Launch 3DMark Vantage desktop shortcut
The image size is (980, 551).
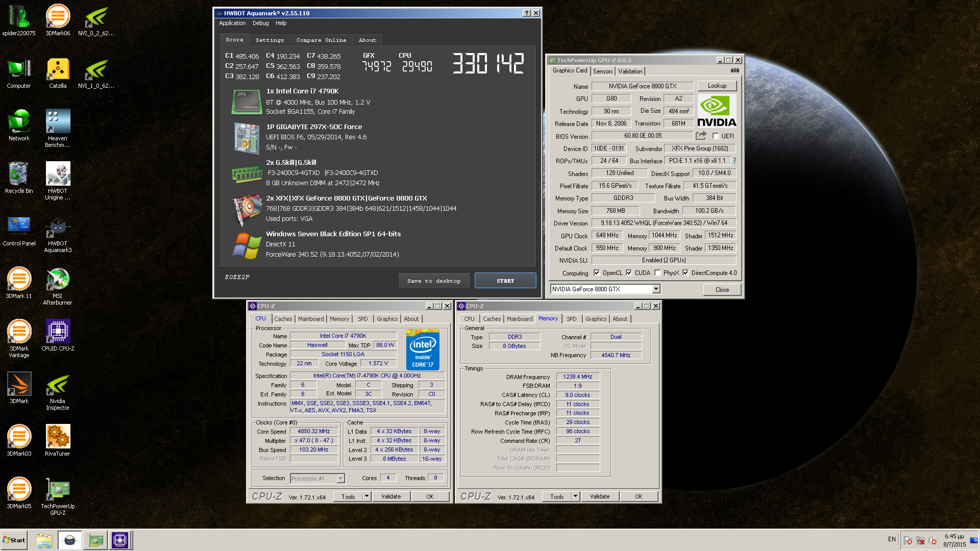click(19, 339)
